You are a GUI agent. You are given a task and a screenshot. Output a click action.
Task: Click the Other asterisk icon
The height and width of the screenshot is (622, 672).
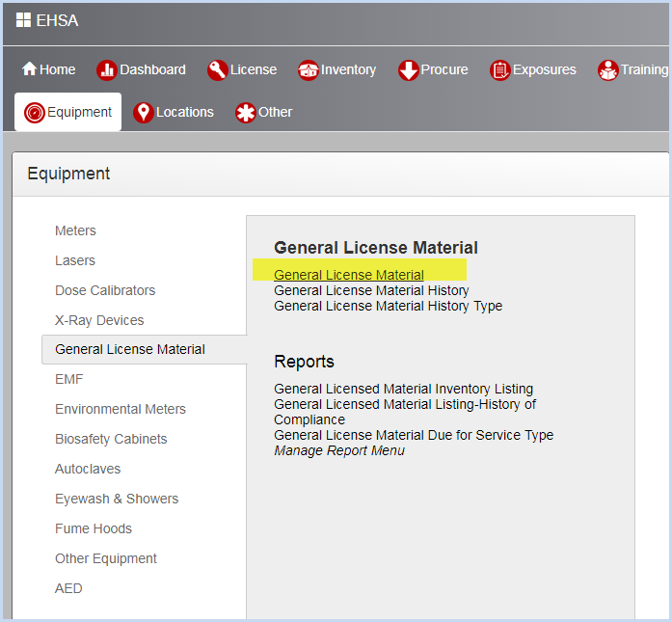pyautogui.click(x=245, y=113)
